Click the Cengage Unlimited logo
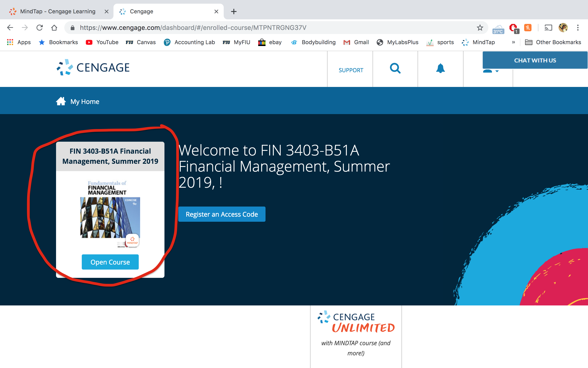Image resolution: width=588 pixels, height=368 pixels. [356, 322]
